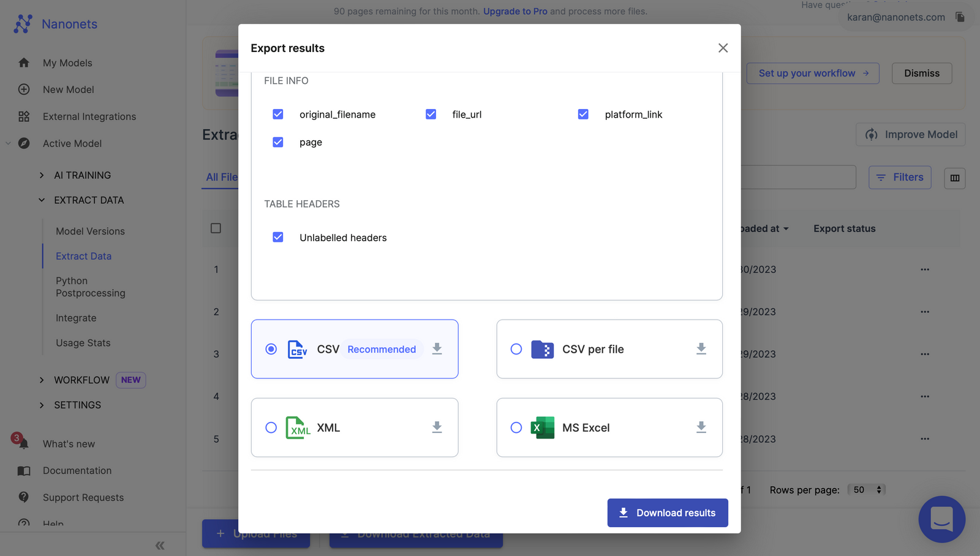Click the Nanonets logo icon
The image size is (980, 556).
23,23
